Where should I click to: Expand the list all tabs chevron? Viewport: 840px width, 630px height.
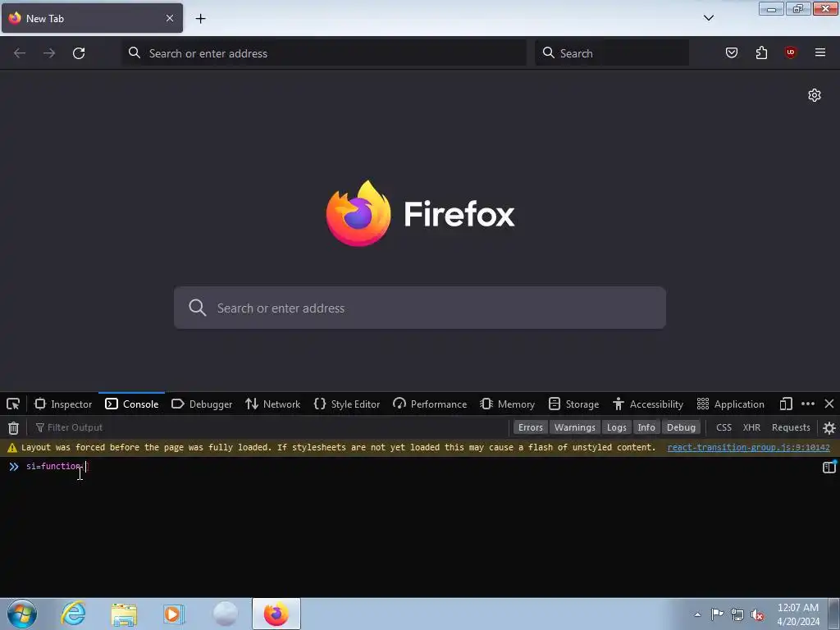[708, 18]
